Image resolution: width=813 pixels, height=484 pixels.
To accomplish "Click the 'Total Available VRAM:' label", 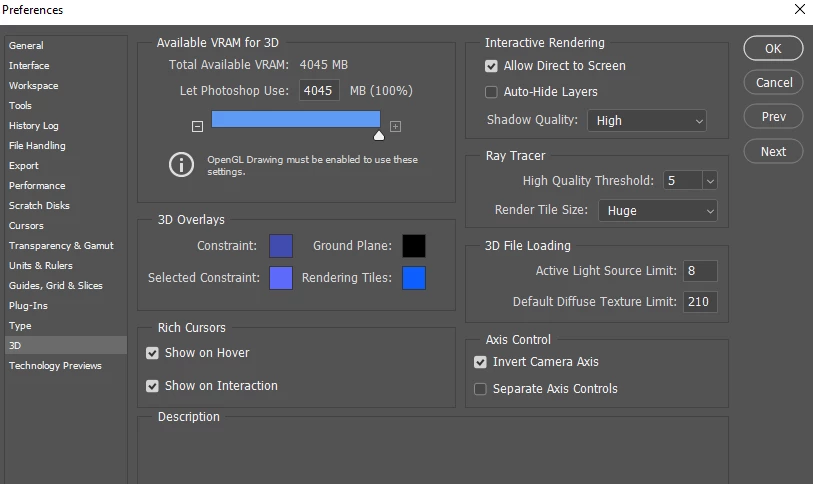I will click(229, 65).
